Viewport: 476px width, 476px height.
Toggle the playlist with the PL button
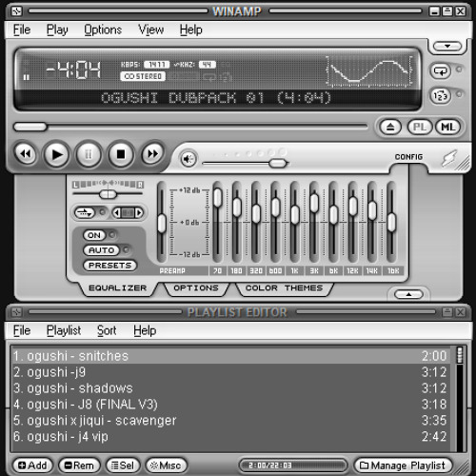click(420, 128)
